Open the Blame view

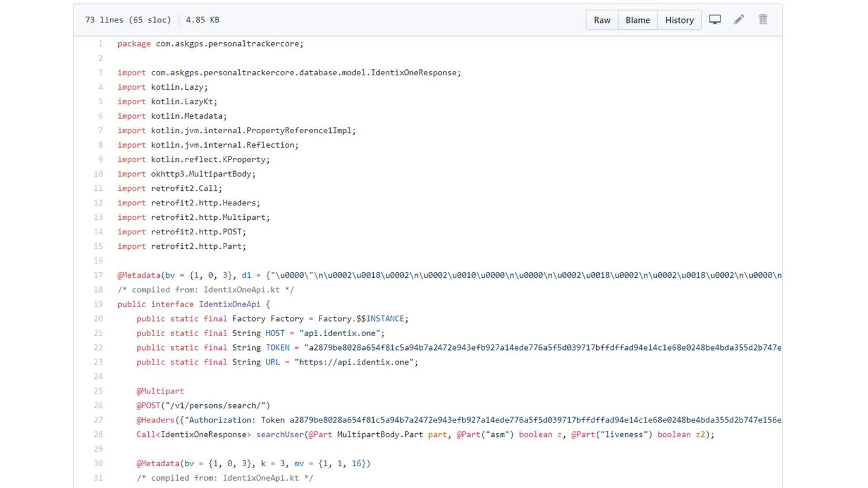coord(637,20)
